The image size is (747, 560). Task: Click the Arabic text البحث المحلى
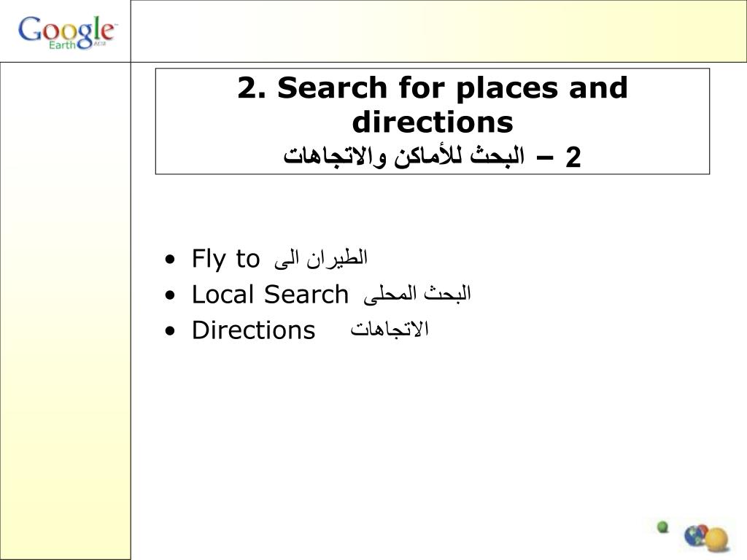pyautogui.click(x=417, y=293)
